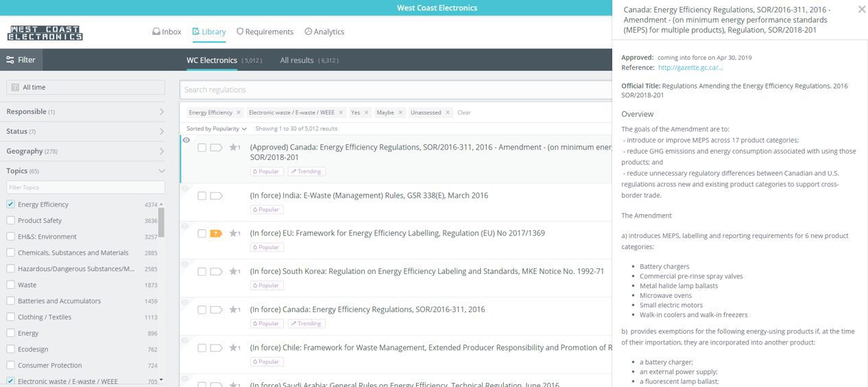Image resolution: width=868 pixels, height=387 pixels.
Task: Select the India E-Waste Rules row checkbox
Action: (x=202, y=196)
